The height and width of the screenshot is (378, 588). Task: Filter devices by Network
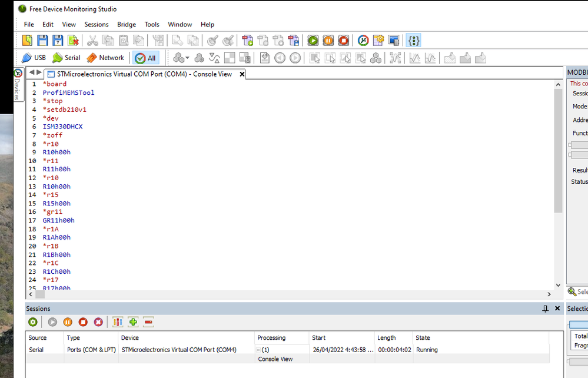(x=105, y=58)
